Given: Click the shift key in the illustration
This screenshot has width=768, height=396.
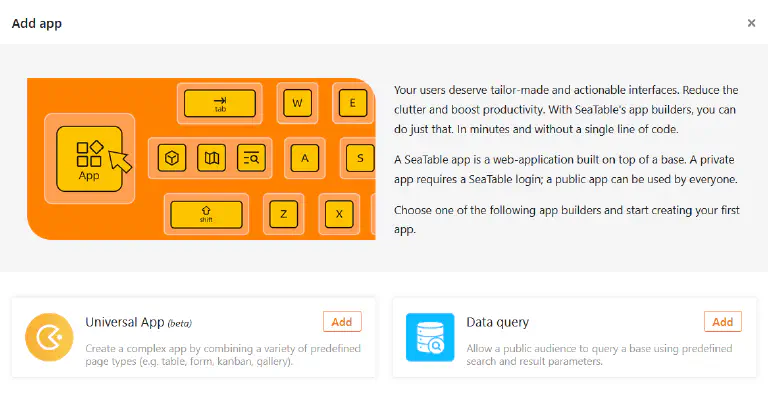Looking at the screenshot, I should click(x=206, y=215).
